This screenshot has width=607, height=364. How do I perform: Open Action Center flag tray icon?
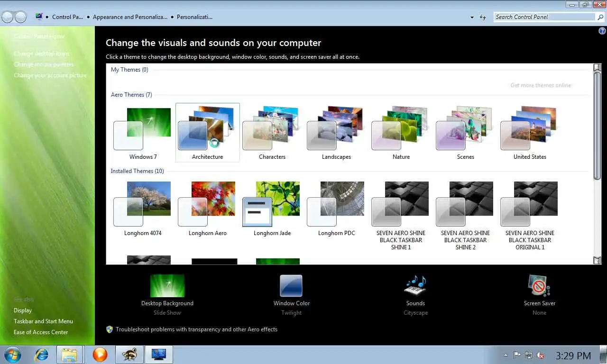click(x=517, y=355)
